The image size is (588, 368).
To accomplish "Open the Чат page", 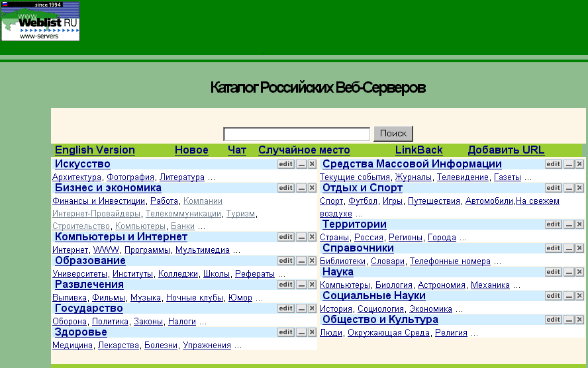I will click(x=237, y=150).
